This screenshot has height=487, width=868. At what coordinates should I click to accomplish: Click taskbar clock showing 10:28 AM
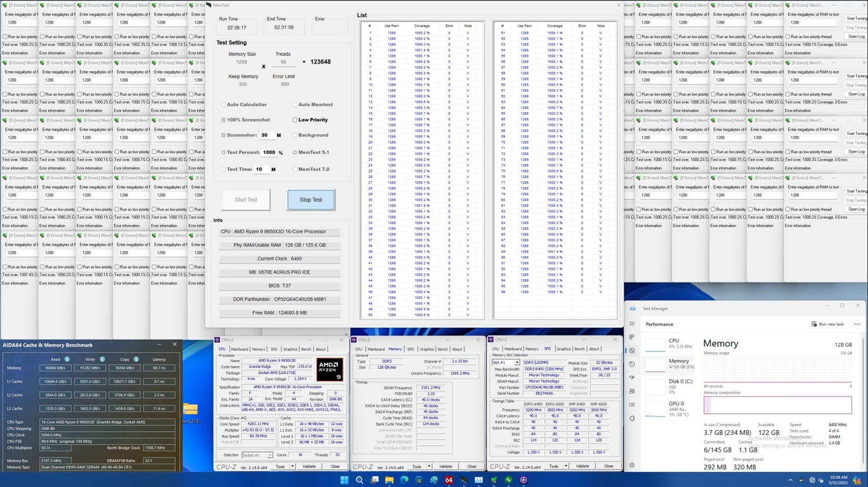click(x=838, y=480)
